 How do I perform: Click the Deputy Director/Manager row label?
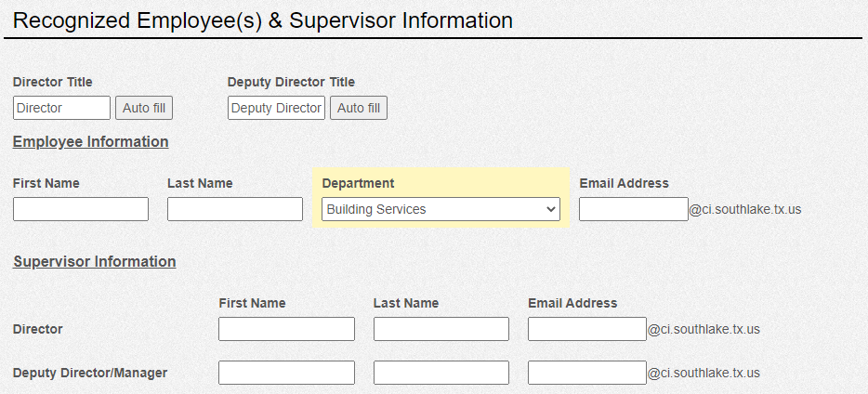point(89,373)
